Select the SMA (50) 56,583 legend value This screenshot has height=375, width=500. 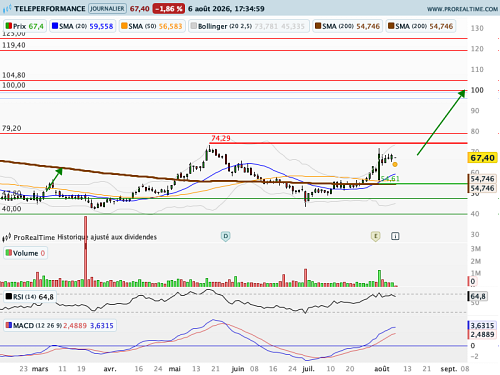[170, 26]
